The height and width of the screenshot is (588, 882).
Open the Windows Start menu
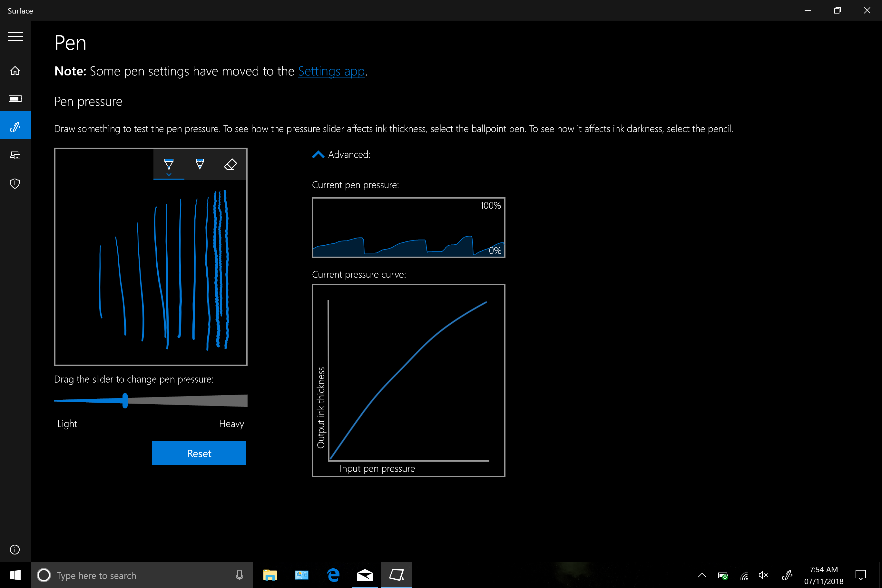(x=15, y=575)
